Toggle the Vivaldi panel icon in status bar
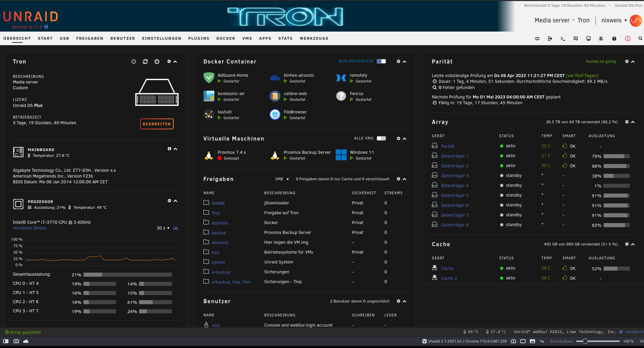644x348 pixels. point(6,341)
